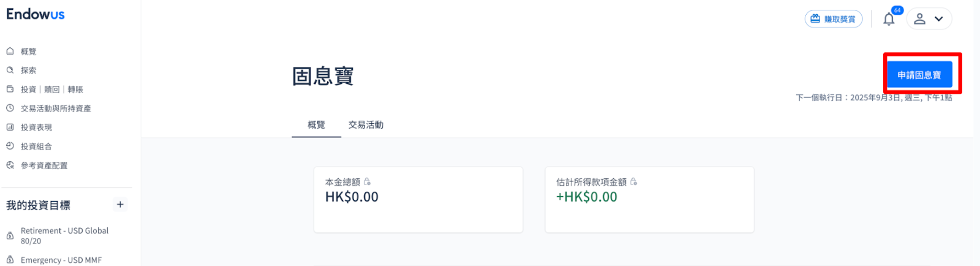Open notifications bell icon

(889, 19)
